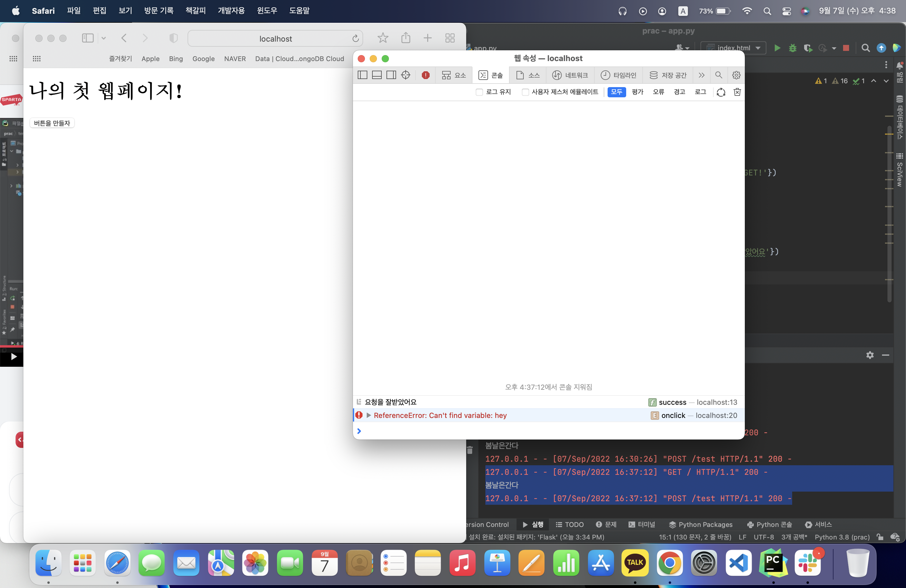906x588 pixels.
Task: Start debugging with PyCharm's bug icon
Action: click(792, 48)
